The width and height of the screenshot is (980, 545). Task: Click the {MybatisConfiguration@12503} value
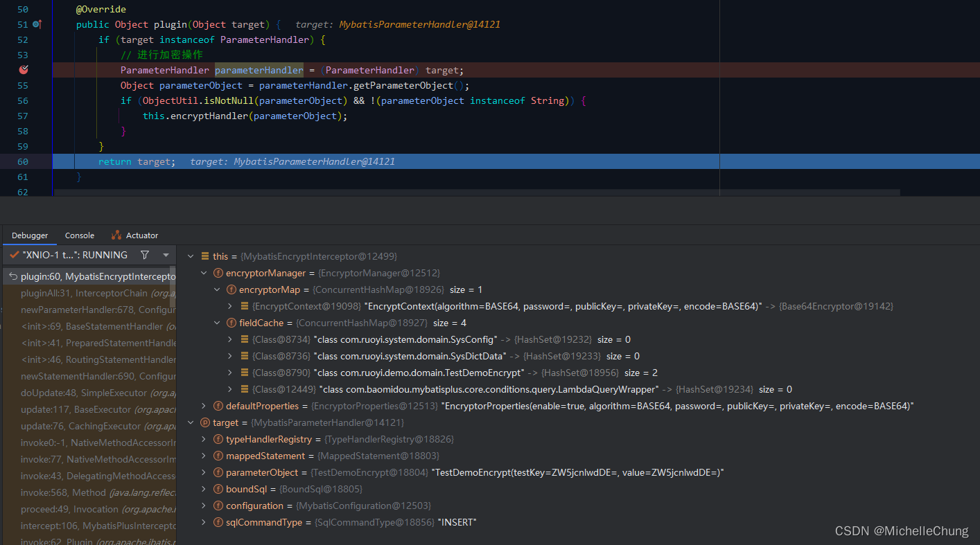click(364, 506)
